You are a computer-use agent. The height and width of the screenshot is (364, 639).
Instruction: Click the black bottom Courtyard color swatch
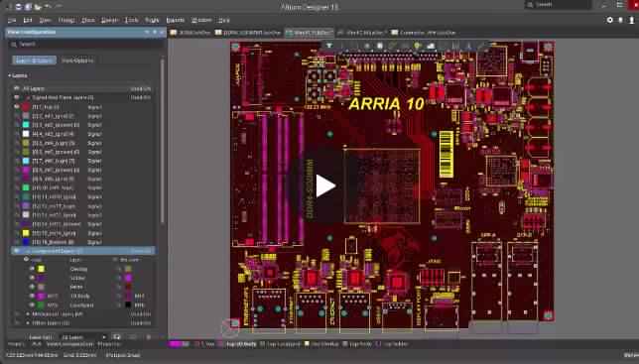pos(128,304)
